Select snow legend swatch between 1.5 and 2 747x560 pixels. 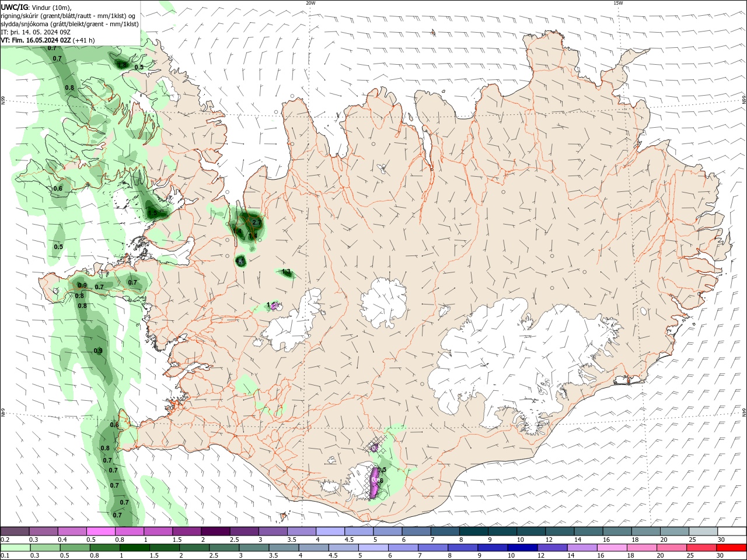(x=187, y=531)
